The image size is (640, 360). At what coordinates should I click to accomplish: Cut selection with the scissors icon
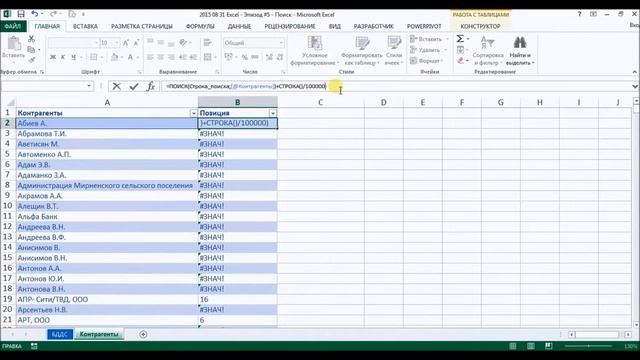point(31,39)
